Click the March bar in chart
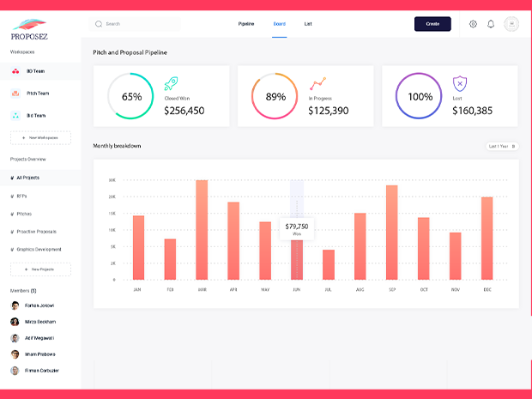 202,230
